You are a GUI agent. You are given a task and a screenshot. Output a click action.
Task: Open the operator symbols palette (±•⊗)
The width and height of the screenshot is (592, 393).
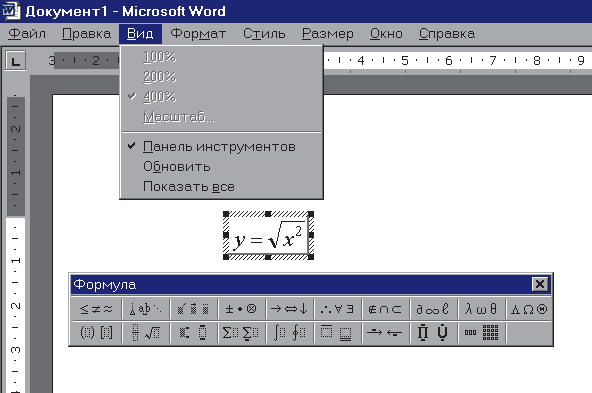click(x=241, y=309)
